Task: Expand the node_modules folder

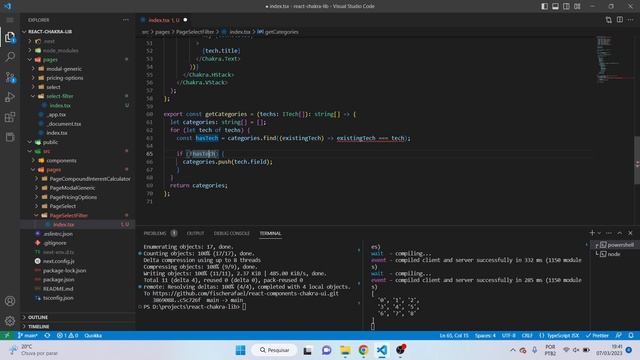Action: [60, 50]
